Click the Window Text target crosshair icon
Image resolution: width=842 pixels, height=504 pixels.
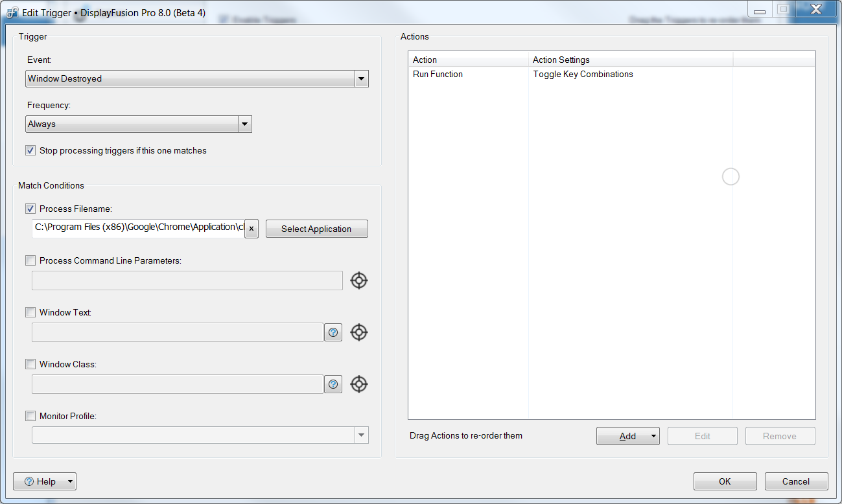(359, 332)
